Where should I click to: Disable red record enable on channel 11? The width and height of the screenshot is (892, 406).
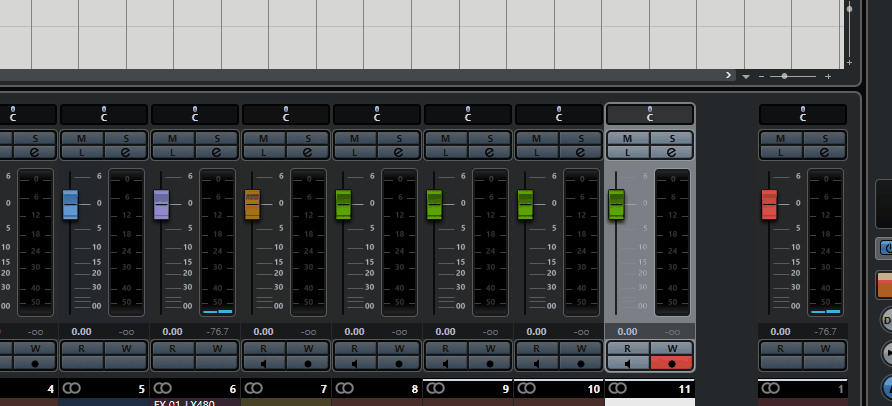pyautogui.click(x=672, y=364)
